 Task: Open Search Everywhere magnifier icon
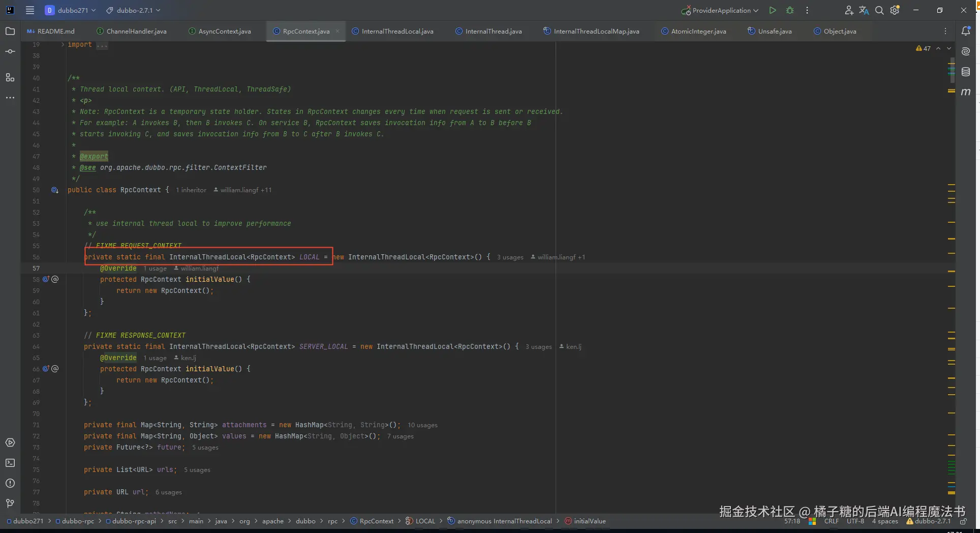pos(879,10)
